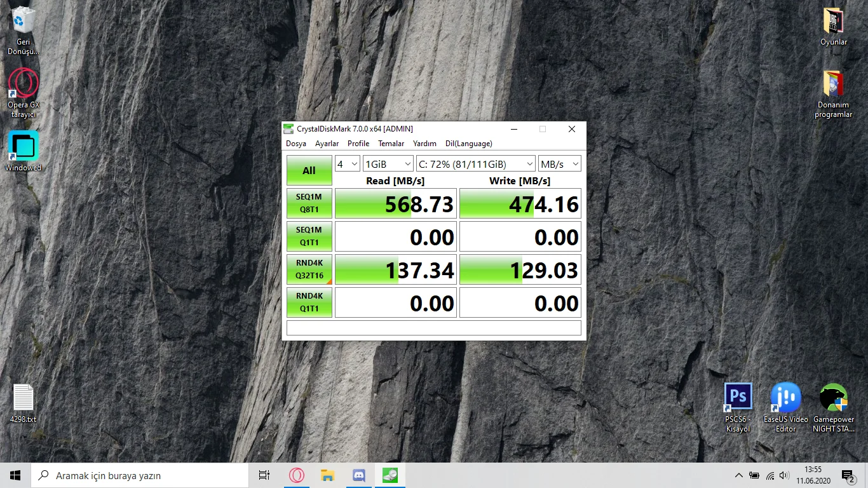Expand the test count dropdown showing 4
This screenshot has height=488, width=868.
tap(348, 164)
